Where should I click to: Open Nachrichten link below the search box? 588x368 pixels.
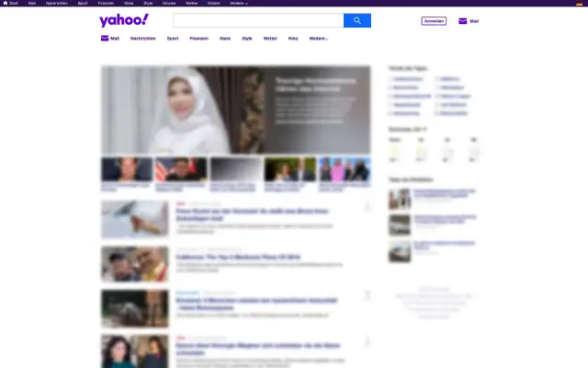[143, 39]
